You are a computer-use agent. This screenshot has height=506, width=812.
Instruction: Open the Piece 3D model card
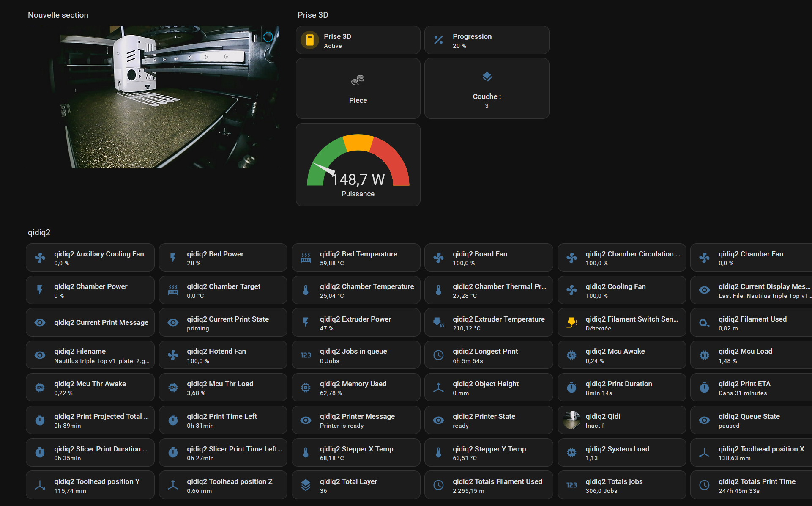358,88
